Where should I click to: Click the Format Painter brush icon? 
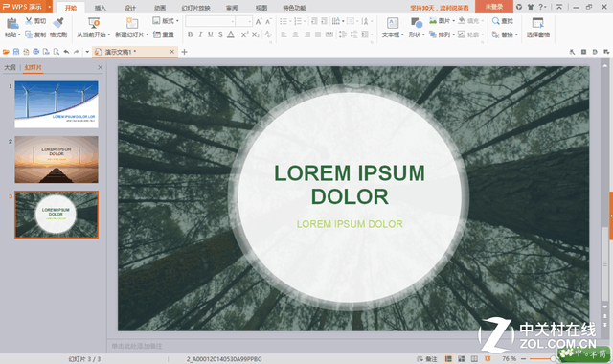[x=58, y=23]
